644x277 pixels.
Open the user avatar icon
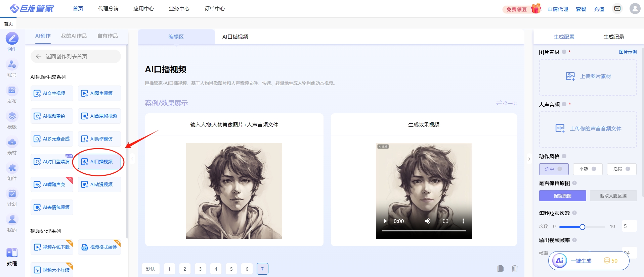pos(635,8)
